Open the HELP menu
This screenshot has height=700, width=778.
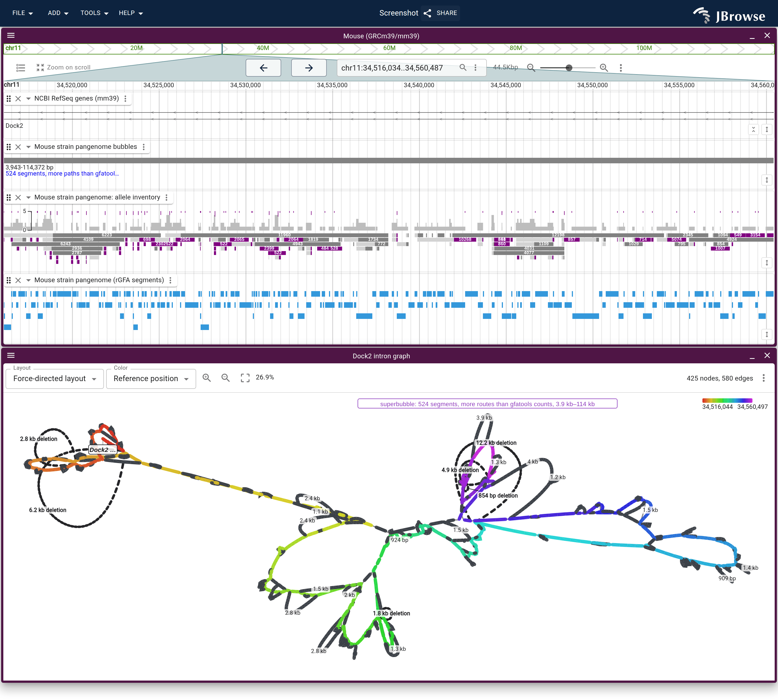(131, 13)
